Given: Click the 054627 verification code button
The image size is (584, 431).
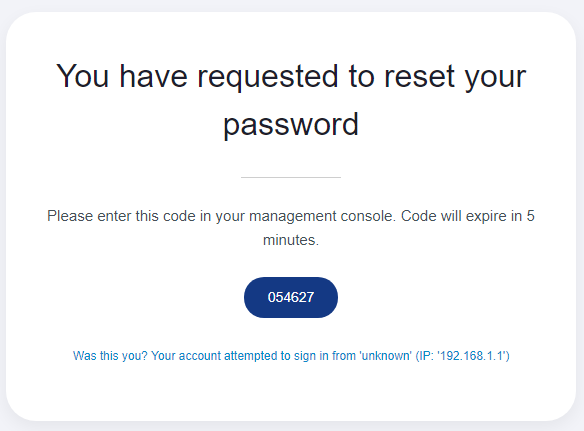Looking at the screenshot, I should [291, 297].
